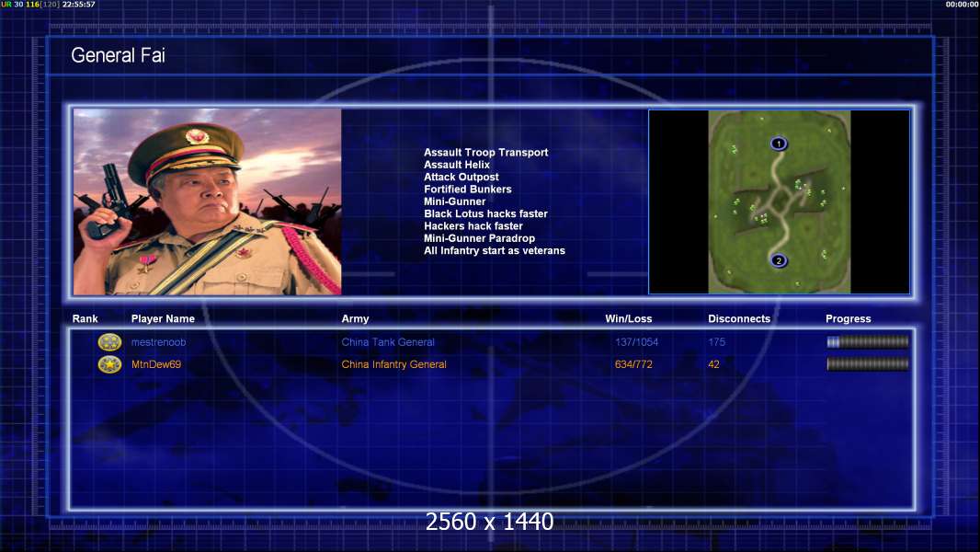
Task: Click player name mestrenoob
Action: (x=158, y=342)
